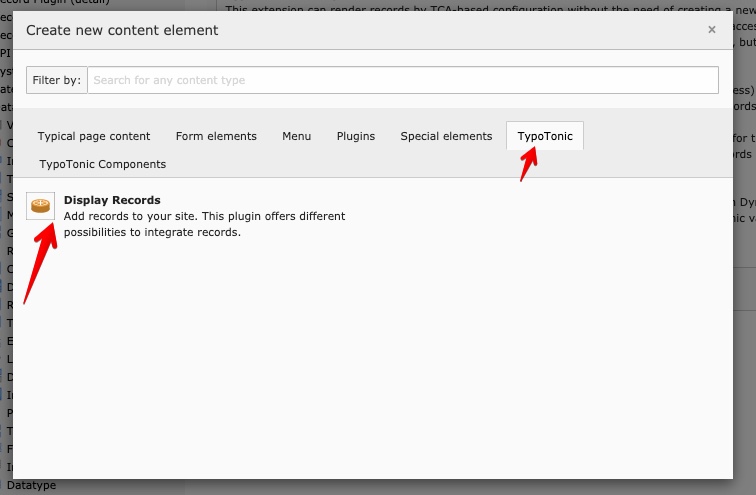The height and width of the screenshot is (495, 756).
Task: Click red arrow pointing to TypoTonic tab
Action: click(527, 163)
